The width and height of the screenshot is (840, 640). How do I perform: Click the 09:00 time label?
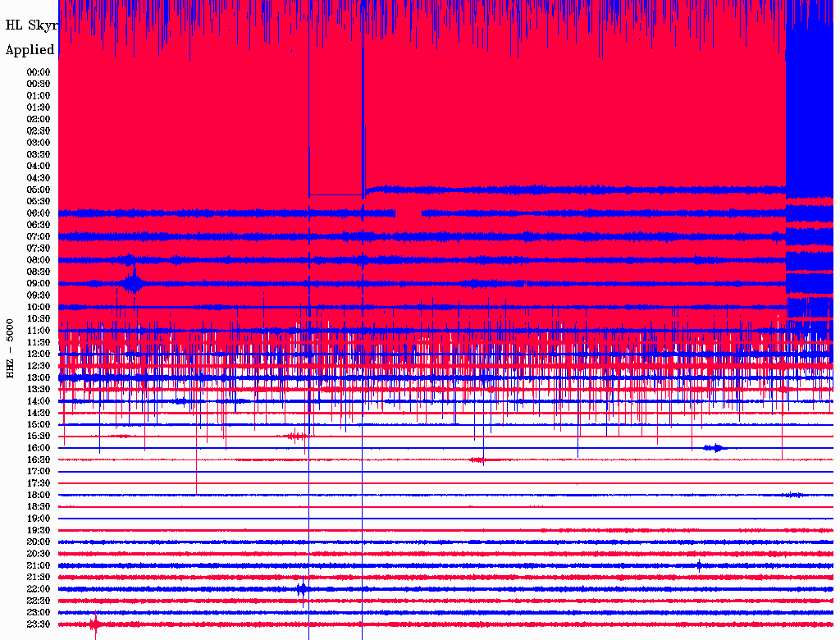39,284
